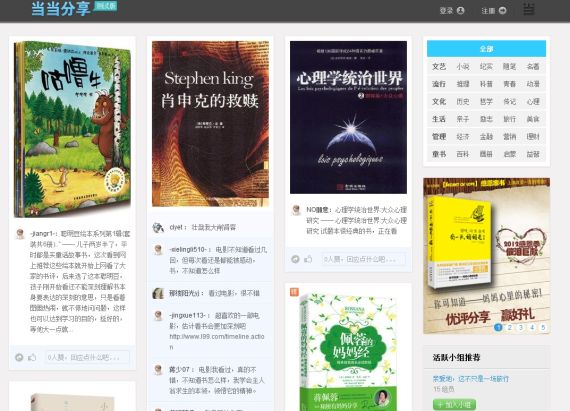The width and height of the screenshot is (570, 411).
Task: Click round repost icon under 咕噜牛 post
Action: (19, 357)
